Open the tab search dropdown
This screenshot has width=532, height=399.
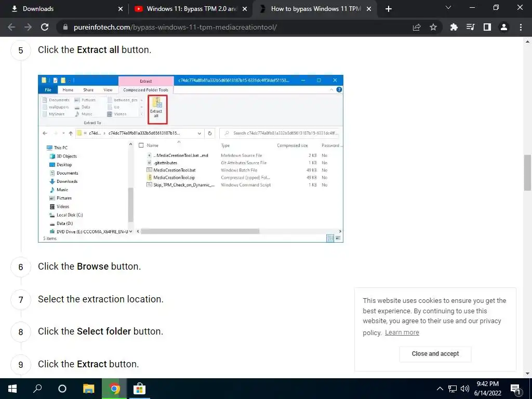tap(448, 7)
